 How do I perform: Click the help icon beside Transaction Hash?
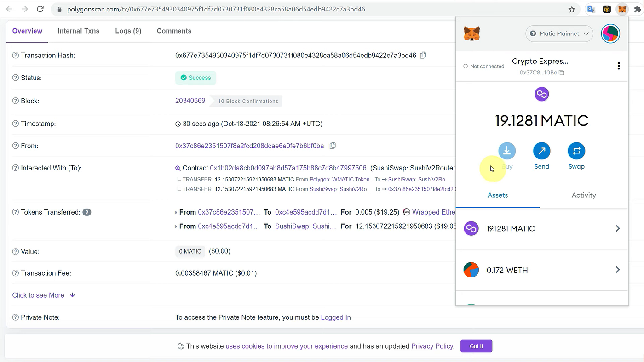pyautogui.click(x=16, y=56)
